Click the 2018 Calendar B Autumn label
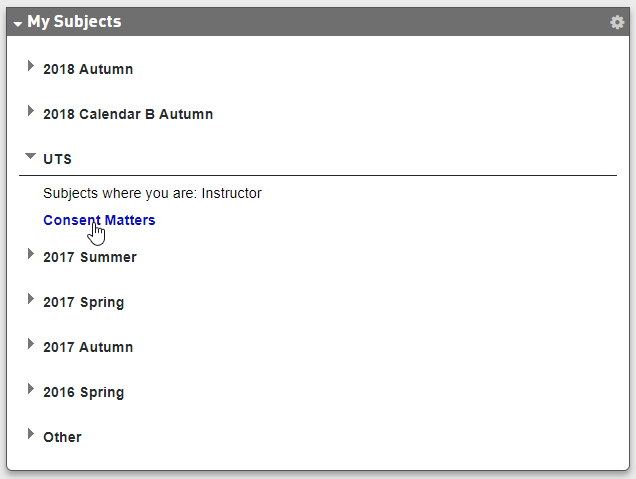This screenshot has height=479, width=636. [128, 114]
